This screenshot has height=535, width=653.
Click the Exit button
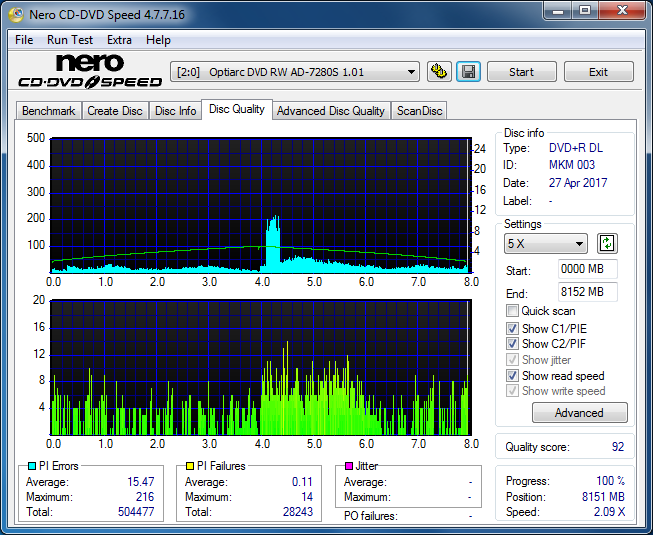[x=598, y=72]
